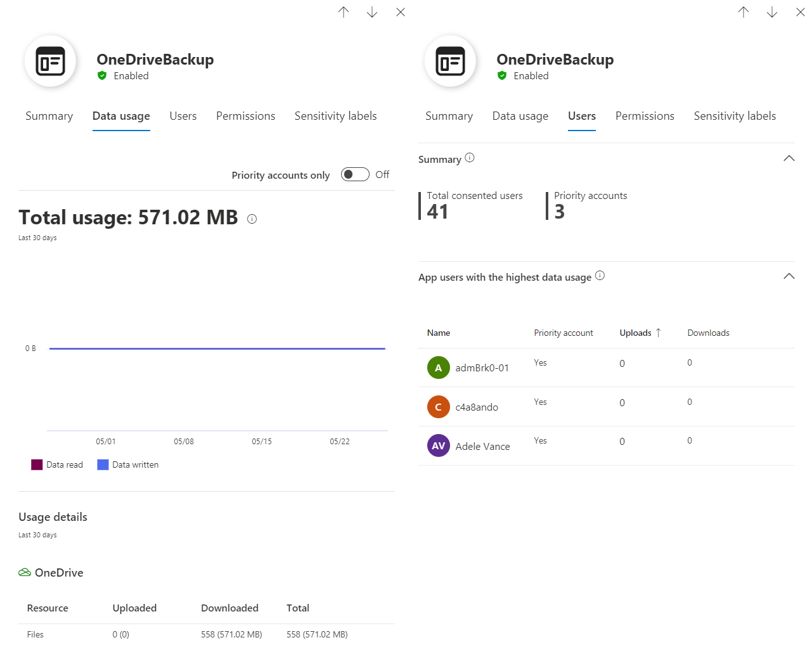
Task: Toggle Priority accounts only switch
Action: point(355,174)
